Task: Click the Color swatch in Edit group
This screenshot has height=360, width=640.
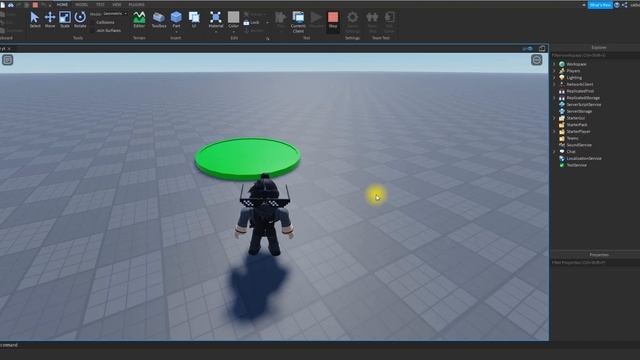Action: pos(233,17)
